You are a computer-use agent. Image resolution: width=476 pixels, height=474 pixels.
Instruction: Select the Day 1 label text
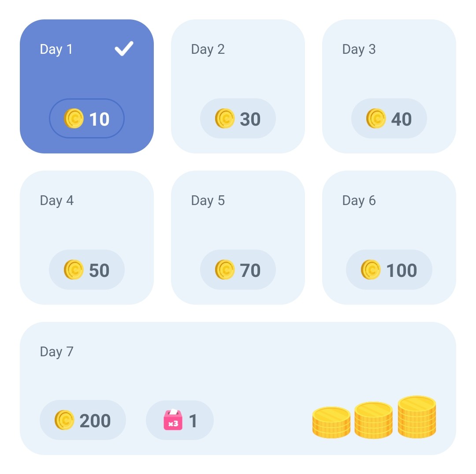click(56, 49)
